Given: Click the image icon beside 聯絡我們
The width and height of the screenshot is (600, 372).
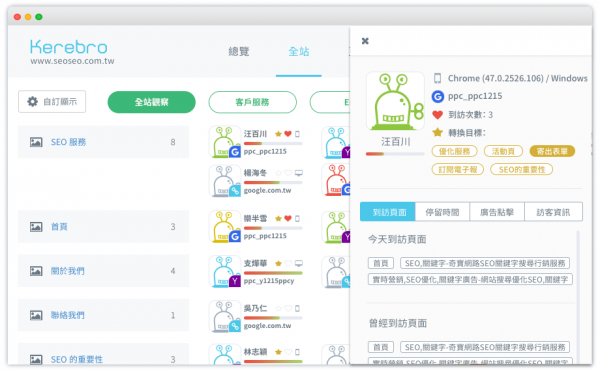Looking at the screenshot, I should coord(36,315).
